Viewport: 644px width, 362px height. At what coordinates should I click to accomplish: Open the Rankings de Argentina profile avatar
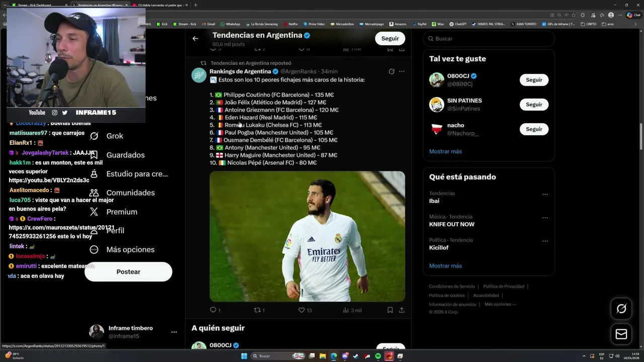199,75
